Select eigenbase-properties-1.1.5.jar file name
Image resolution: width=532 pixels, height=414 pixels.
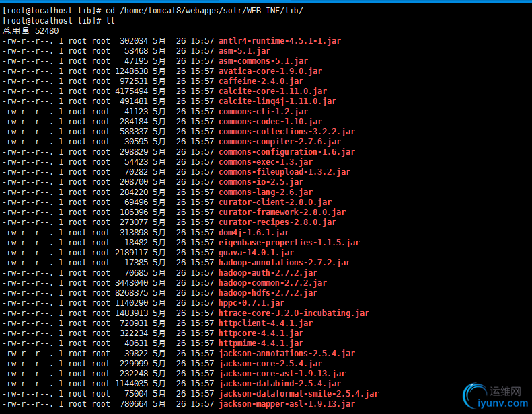click(x=289, y=243)
